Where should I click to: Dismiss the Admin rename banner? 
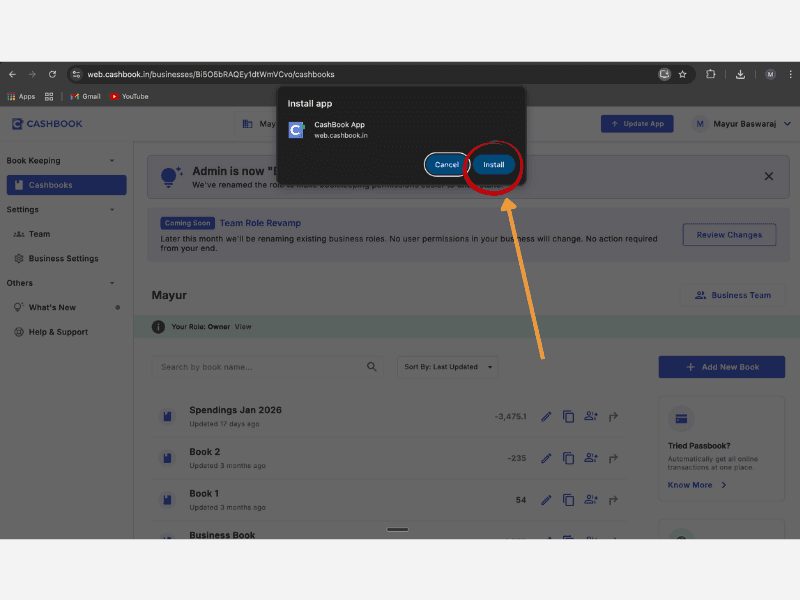[x=768, y=177]
